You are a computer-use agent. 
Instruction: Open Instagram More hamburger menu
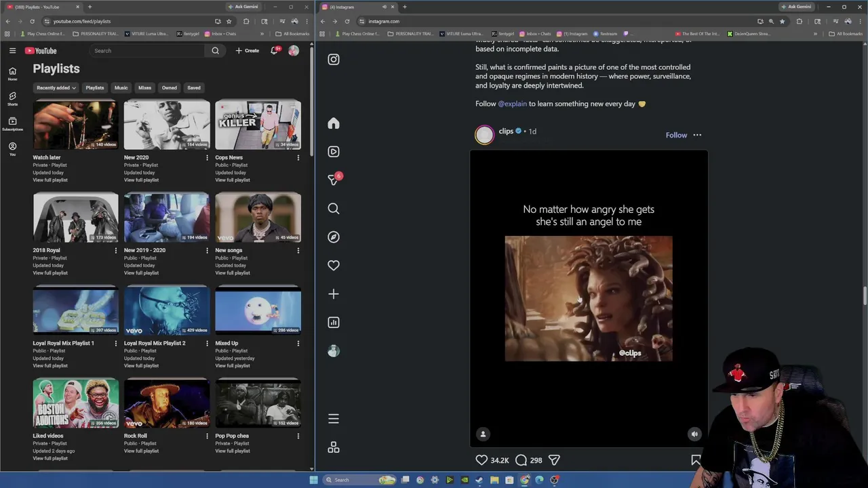tap(334, 419)
